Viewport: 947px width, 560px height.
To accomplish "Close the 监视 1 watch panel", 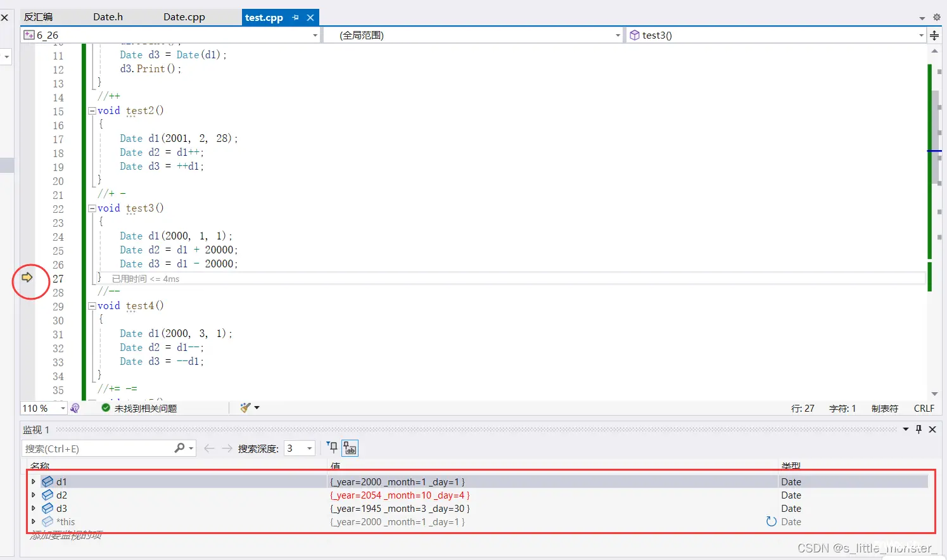I will [x=932, y=430].
